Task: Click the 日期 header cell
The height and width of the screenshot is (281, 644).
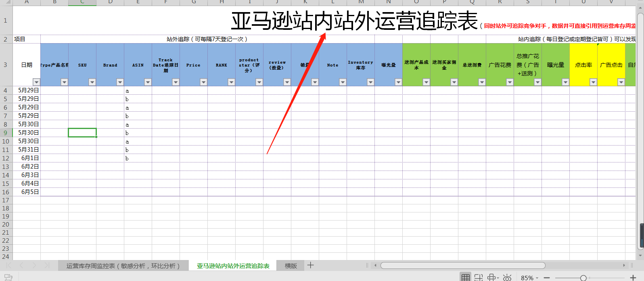Action: pos(27,65)
